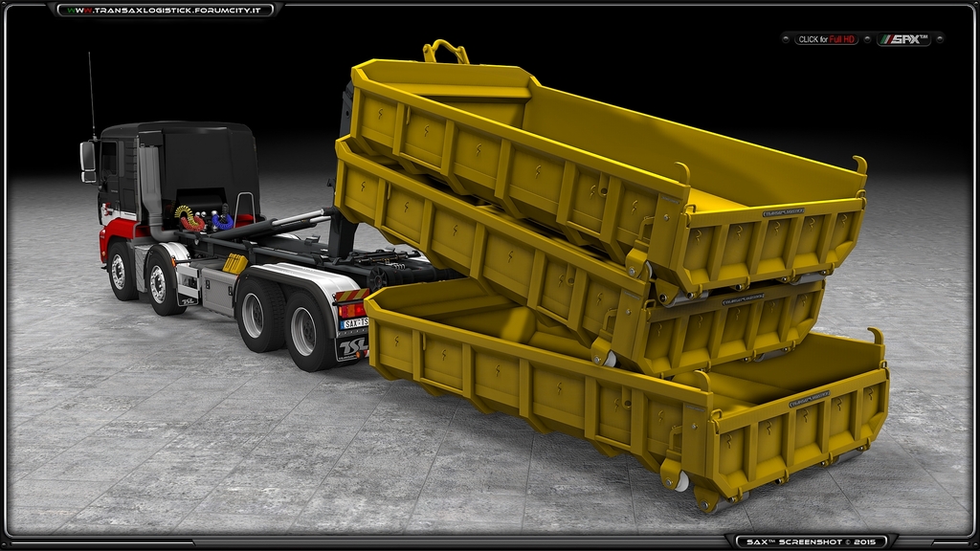The width and height of the screenshot is (980, 551).
Task: Click the topmost yellow container bin
Action: coord(574,124)
